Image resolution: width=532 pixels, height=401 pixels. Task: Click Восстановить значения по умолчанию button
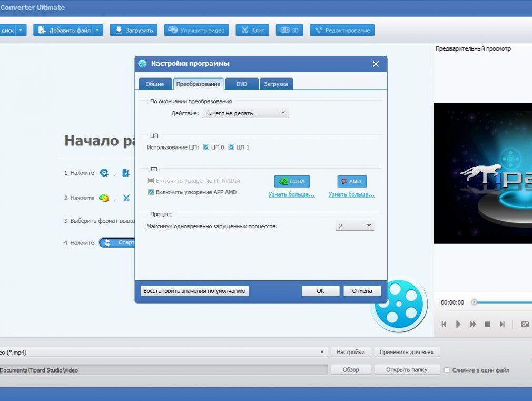(x=194, y=291)
